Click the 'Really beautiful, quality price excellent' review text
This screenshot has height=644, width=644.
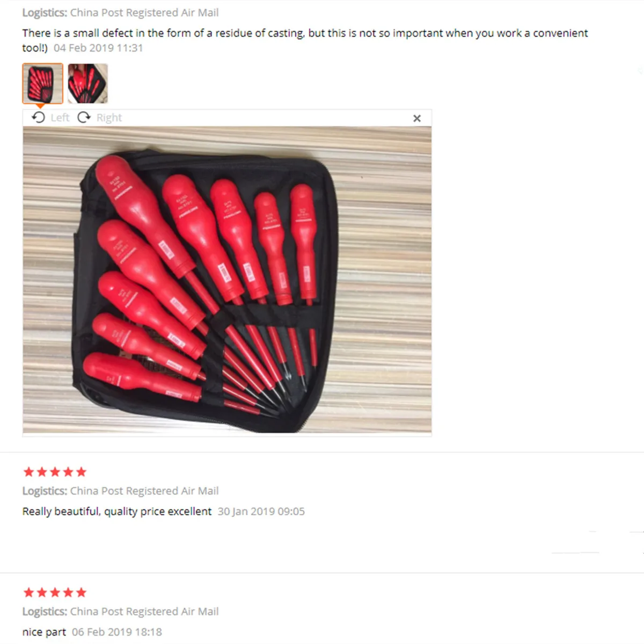117,511
